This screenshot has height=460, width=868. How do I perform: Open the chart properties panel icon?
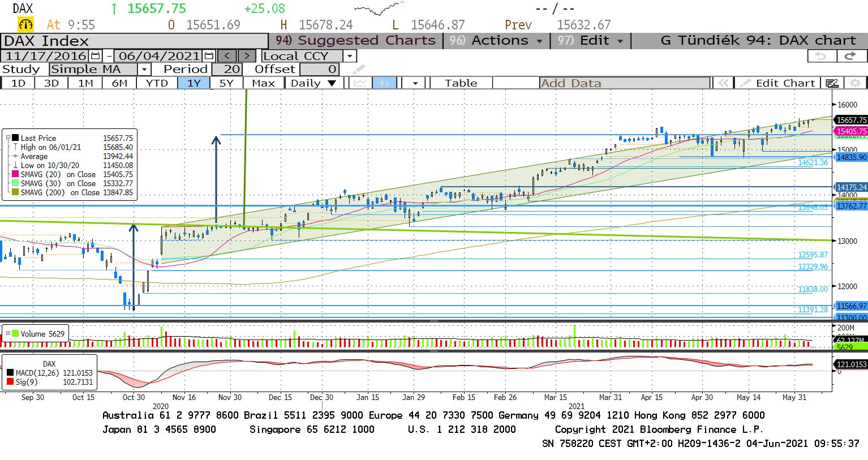(x=832, y=83)
